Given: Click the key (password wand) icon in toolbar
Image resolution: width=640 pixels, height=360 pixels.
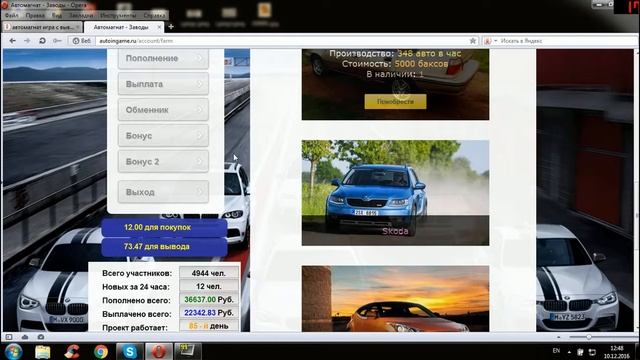Looking at the screenshot, I should coord(57,41).
